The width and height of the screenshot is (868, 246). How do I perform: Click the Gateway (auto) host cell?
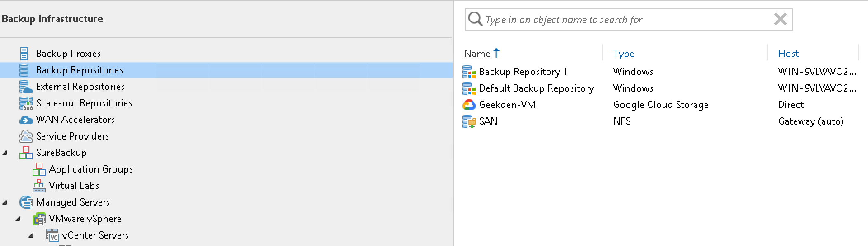[x=811, y=121]
